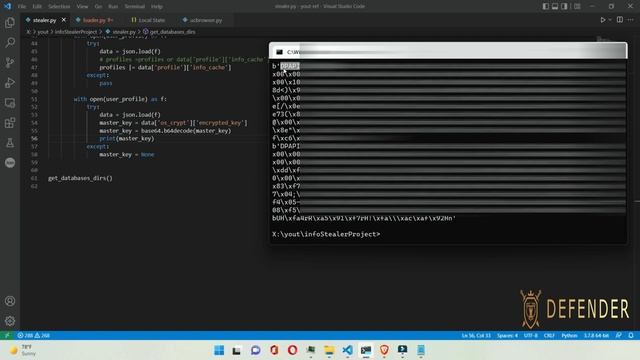Image resolution: width=640 pixels, height=360 pixels.
Task: Click Ln 56, Col 33 status entry
Action: [476, 336]
